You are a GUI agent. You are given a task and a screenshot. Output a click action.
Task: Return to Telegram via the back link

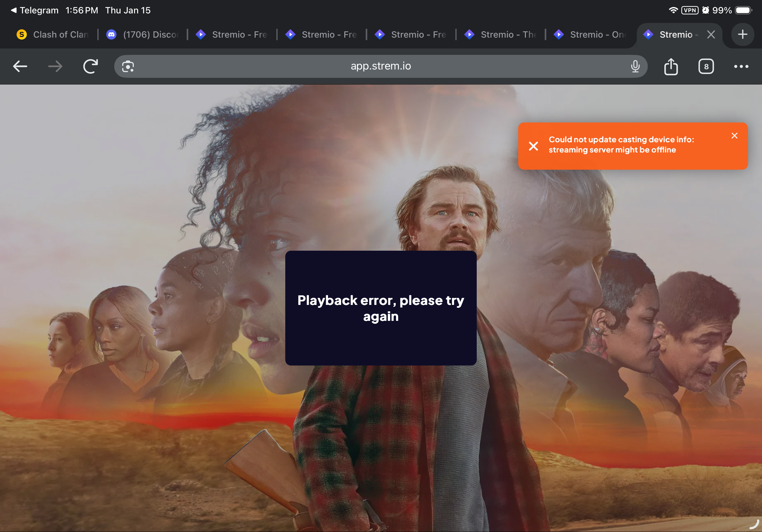point(34,10)
